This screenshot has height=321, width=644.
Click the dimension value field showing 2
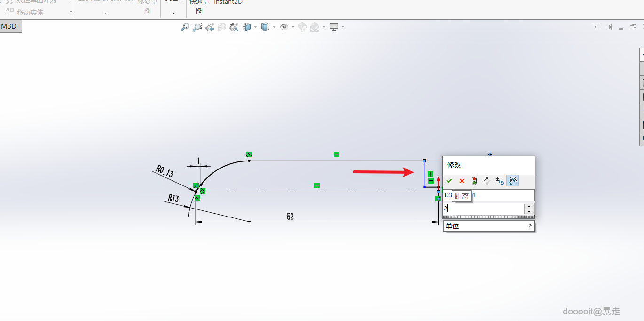[x=483, y=209]
